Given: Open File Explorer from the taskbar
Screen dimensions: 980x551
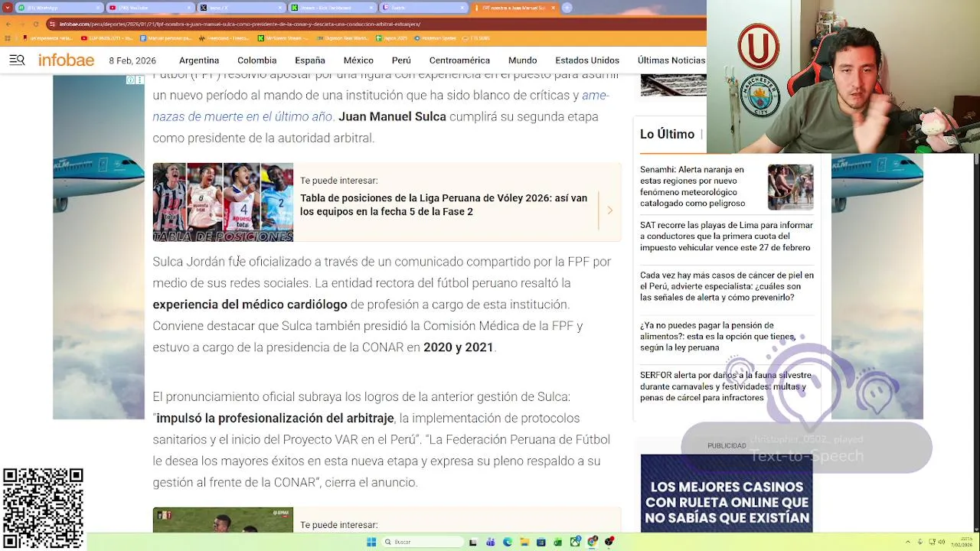Looking at the screenshot, I should (524, 542).
